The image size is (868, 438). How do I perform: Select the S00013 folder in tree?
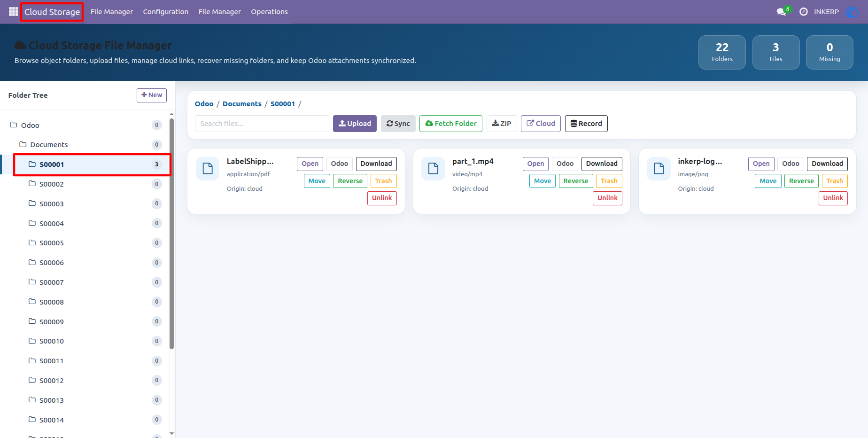pyautogui.click(x=85, y=400)
